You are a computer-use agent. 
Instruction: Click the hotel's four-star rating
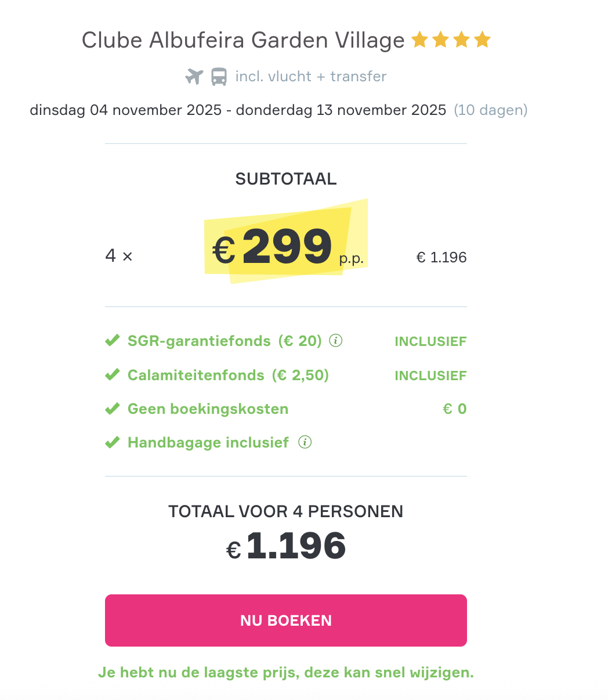451,40
